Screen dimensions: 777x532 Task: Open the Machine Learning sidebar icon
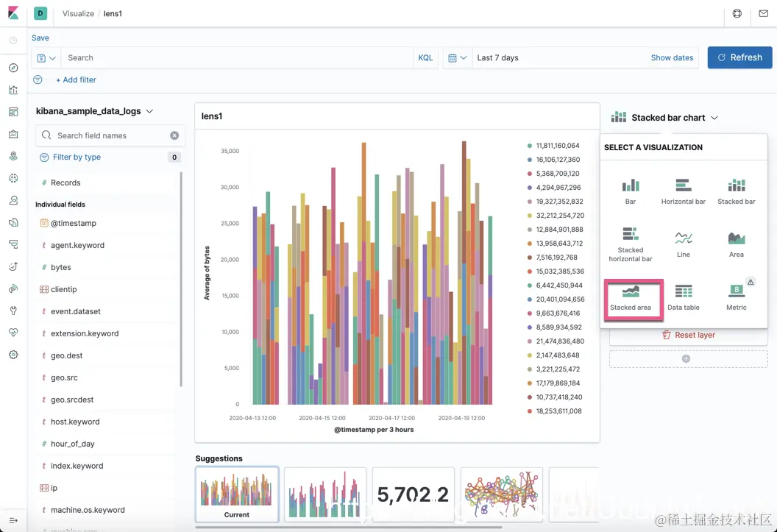[x=13, y=178]
